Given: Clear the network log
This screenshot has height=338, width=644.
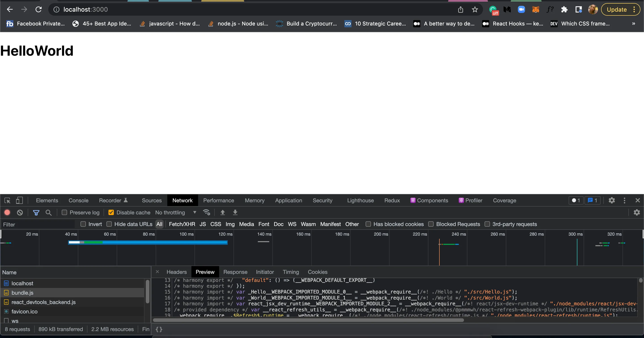Looking at the screenshot, I should tap(20, 213).
